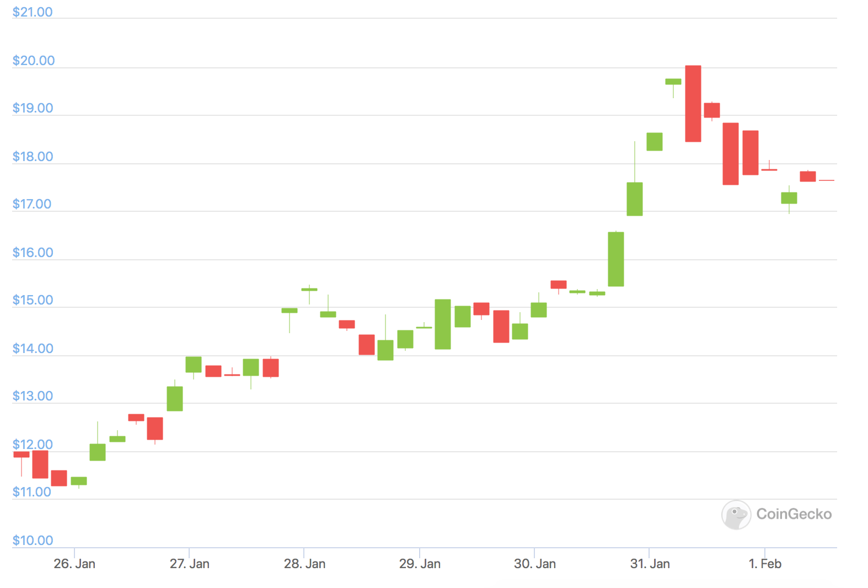Click the $13.00 price axis label
This screenshot has height=588, width=868.
tap(33, 396)
